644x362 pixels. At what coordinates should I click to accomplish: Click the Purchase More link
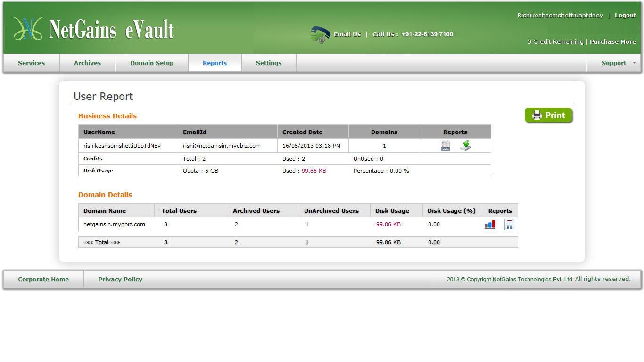coord(613,42)
